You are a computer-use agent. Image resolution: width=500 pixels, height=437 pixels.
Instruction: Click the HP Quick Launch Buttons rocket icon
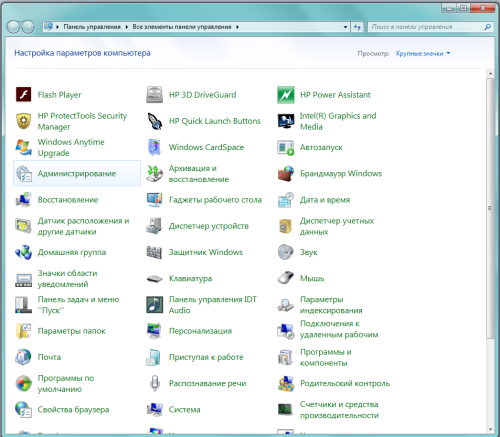click(154, 121)
